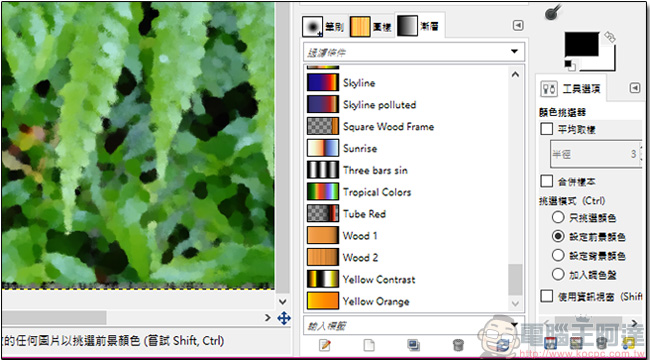
Task: Click the Save tool preset icon
Action: tap(551, 343)
